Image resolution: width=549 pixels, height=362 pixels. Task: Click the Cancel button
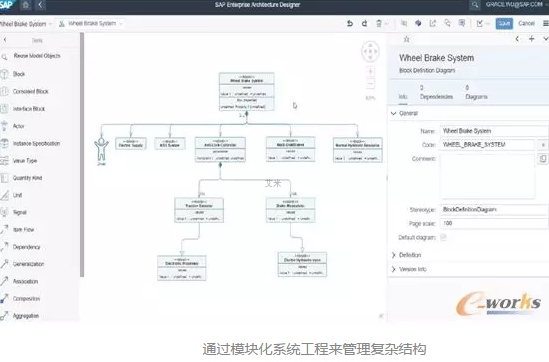pos(526,23)
